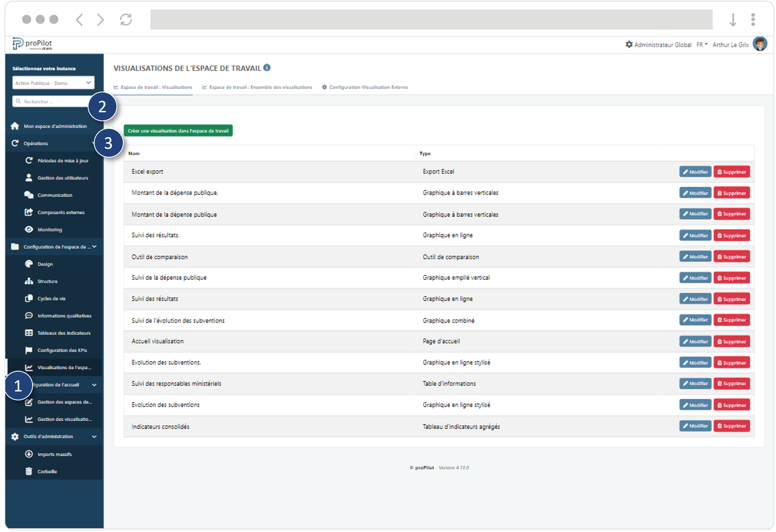Click browser reload icon
This screenshot has width=776, height=532.
click(x=126, y=19)
